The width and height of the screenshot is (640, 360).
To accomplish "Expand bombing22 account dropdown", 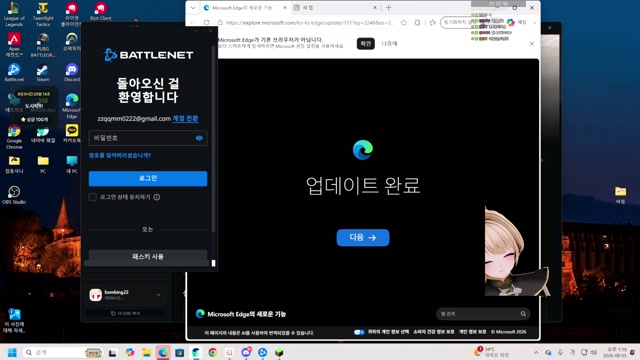I will (x=158, y=295).
